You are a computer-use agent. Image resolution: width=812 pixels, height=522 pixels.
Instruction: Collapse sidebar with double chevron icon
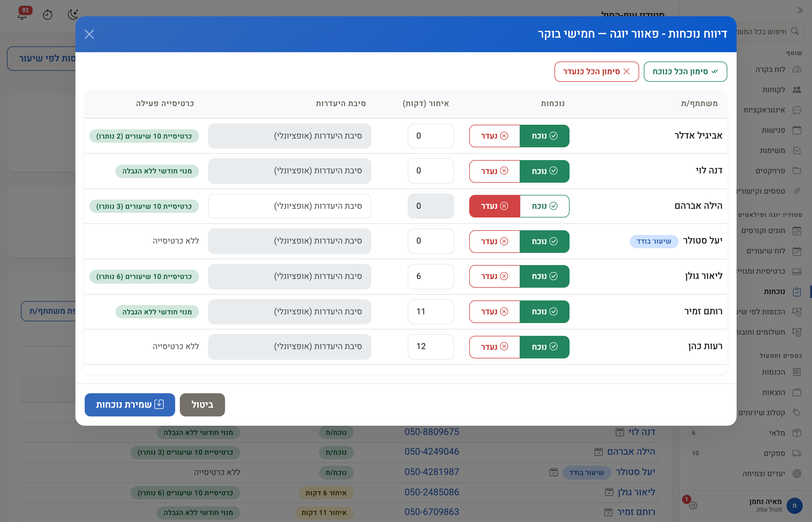click(800, 10)
